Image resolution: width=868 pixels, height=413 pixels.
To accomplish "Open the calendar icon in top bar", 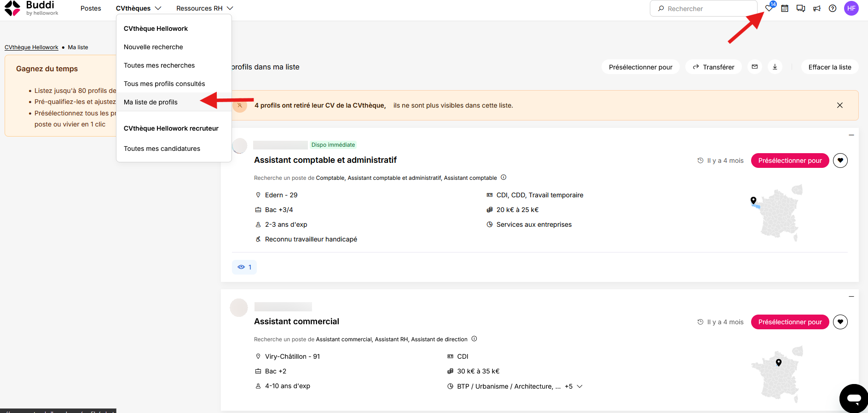I will [x=785, y=8].
